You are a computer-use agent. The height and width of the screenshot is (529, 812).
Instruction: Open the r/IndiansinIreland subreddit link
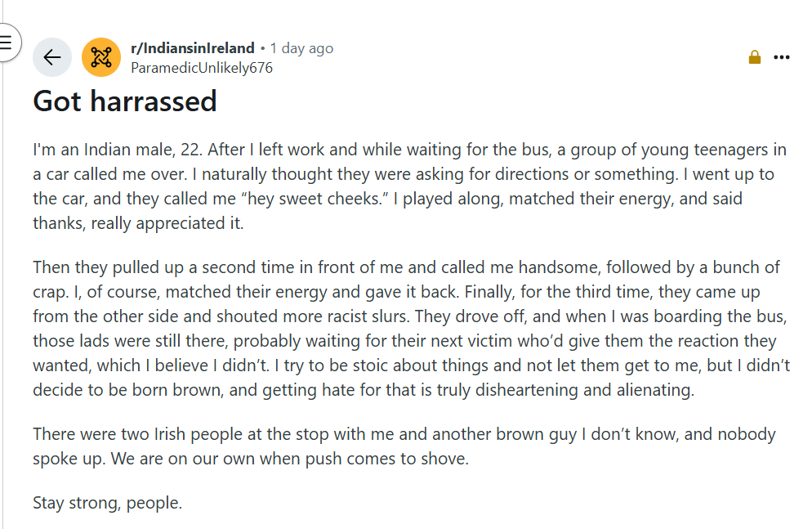(193, 48)
